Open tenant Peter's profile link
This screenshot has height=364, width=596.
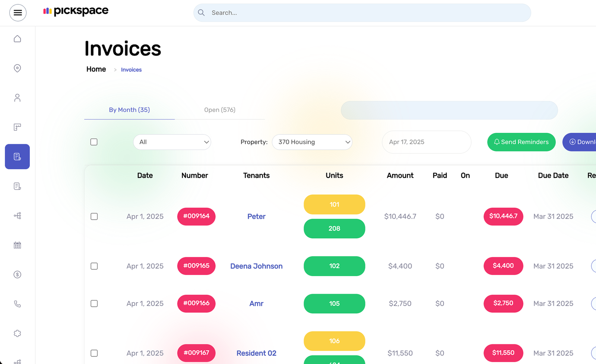tap(256, 216)
